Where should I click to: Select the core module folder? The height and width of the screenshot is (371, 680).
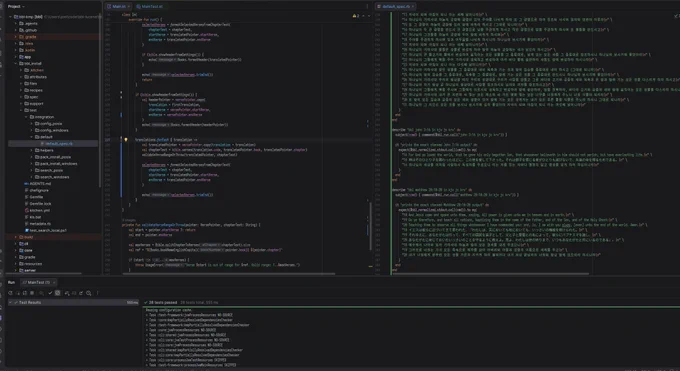(x=26, y=250)
